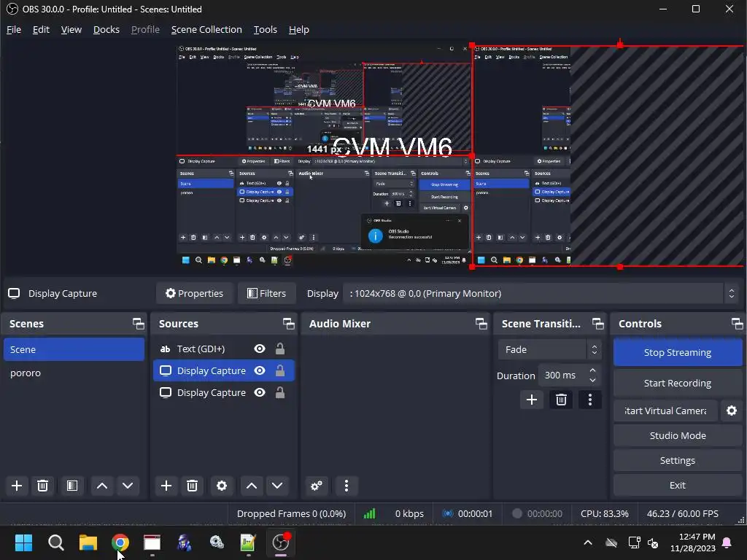Select the pororo scene
The width and height of the screenshot is (747, 560).
click(74, 373)
